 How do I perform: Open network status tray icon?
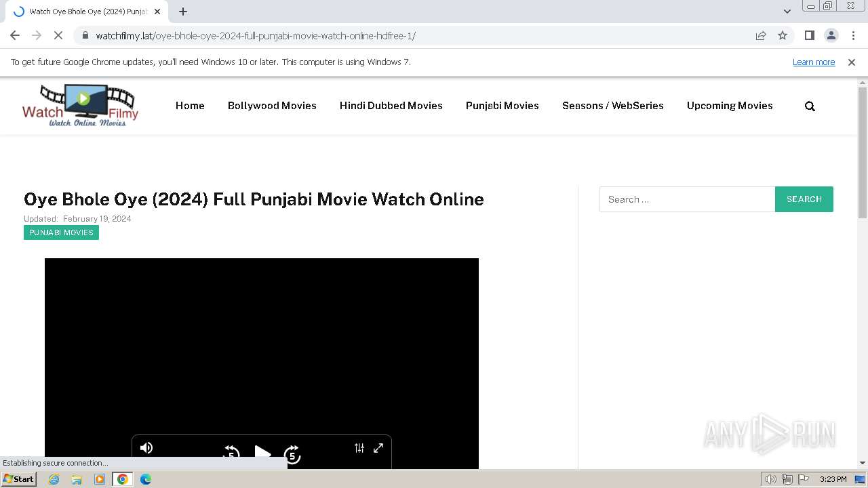pyautogui.click(x=787, y=479)
